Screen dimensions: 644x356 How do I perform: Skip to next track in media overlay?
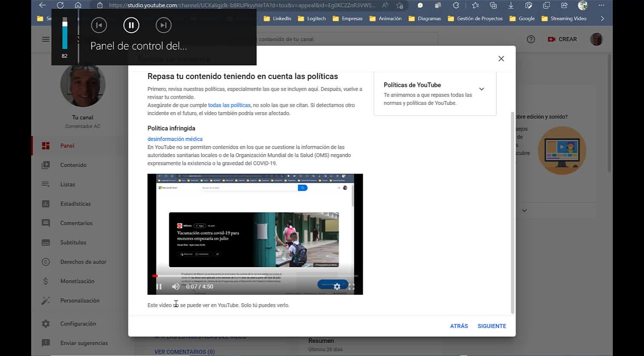[164, 25]
